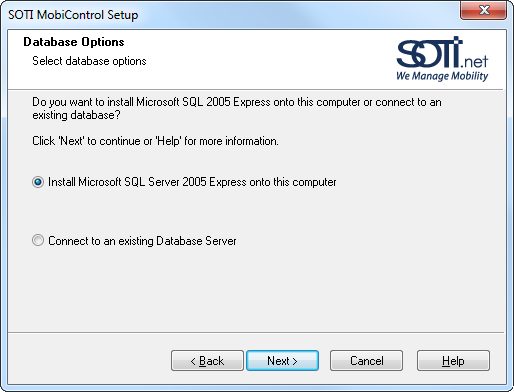Image resolution: width=514 pixels, height=392 pixels.
Task: Select Install Microsoft SQL Server 2005 Express radio
Action: 38,182
